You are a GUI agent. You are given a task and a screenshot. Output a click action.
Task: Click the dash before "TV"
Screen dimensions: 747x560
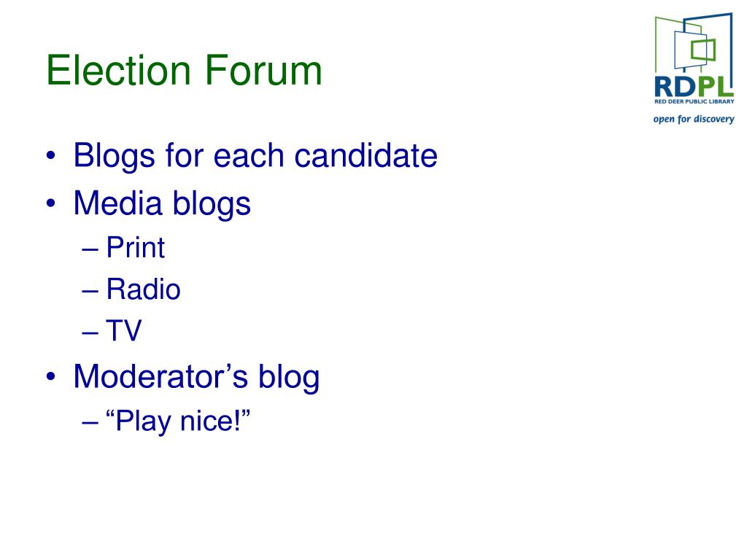(x=90, y=332)
